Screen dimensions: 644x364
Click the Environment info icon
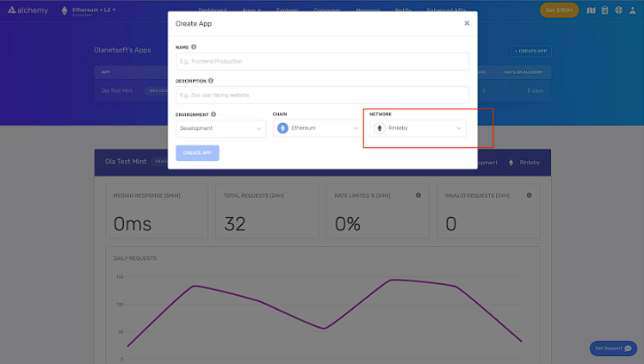(214, 114)
